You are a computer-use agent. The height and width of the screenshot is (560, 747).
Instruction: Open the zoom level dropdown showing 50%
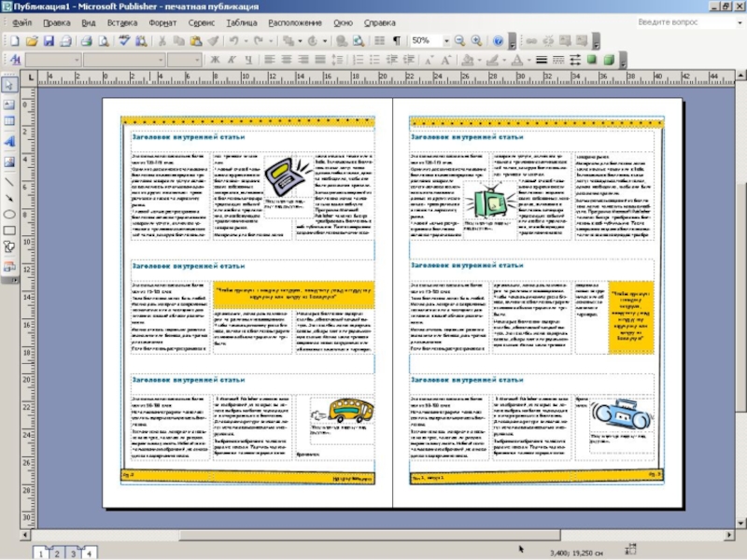(446, 41)
